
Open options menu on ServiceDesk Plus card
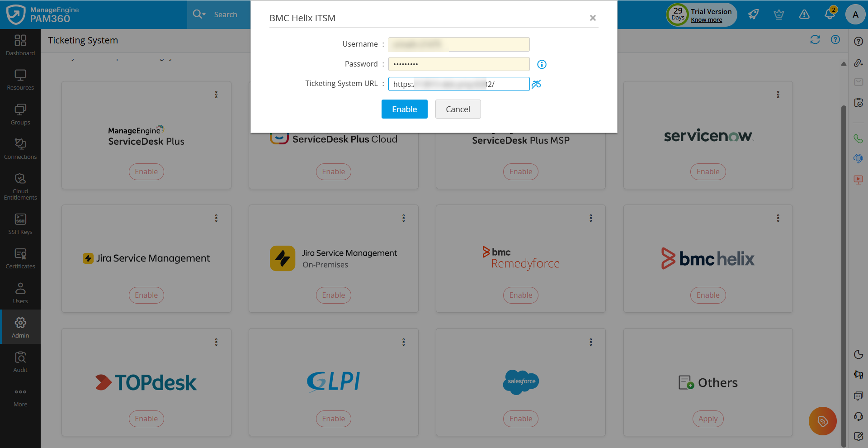(x=216, y=95)
